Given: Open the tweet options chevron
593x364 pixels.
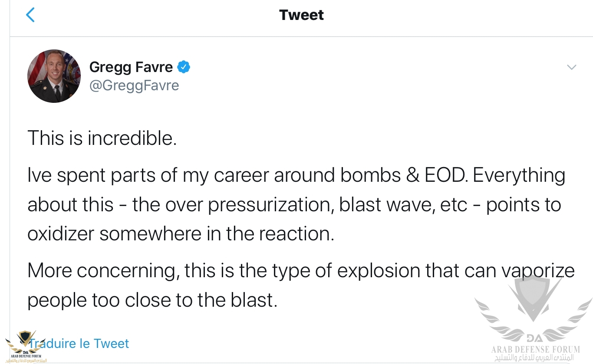Looking at the screenshot, I should click(x=572, y=67).
